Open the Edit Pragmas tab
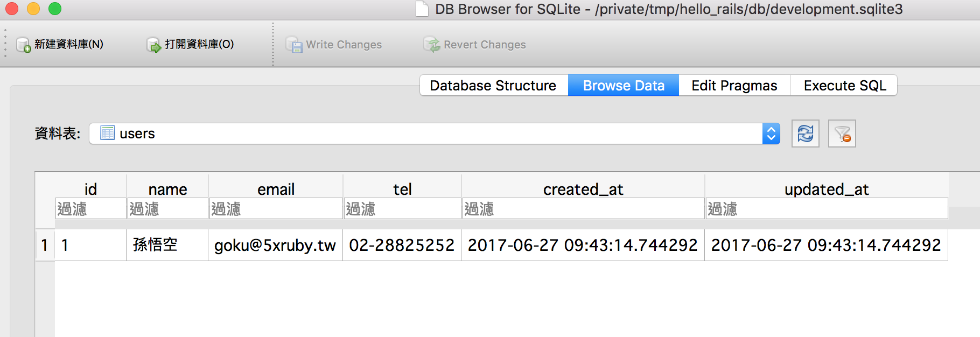The width and height of the screenshot is (980, 337). 734,86
